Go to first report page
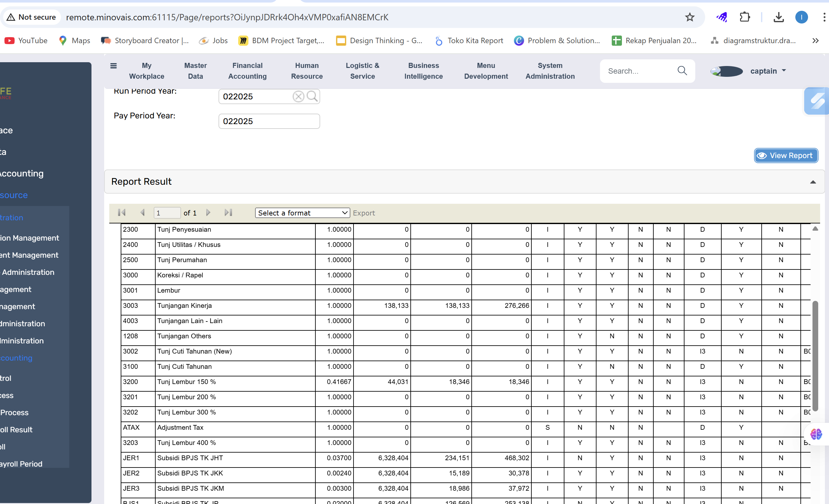 pyautogui.click(x=122, y=213)
